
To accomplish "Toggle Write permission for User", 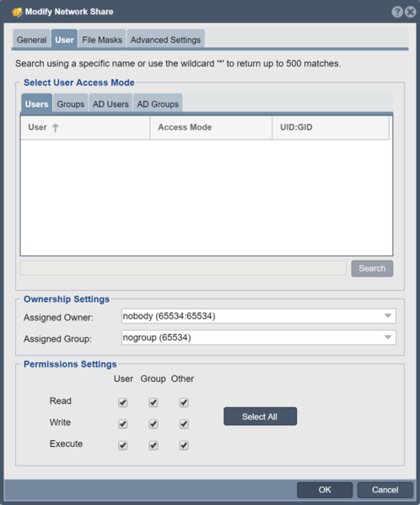I will (123, 424).
